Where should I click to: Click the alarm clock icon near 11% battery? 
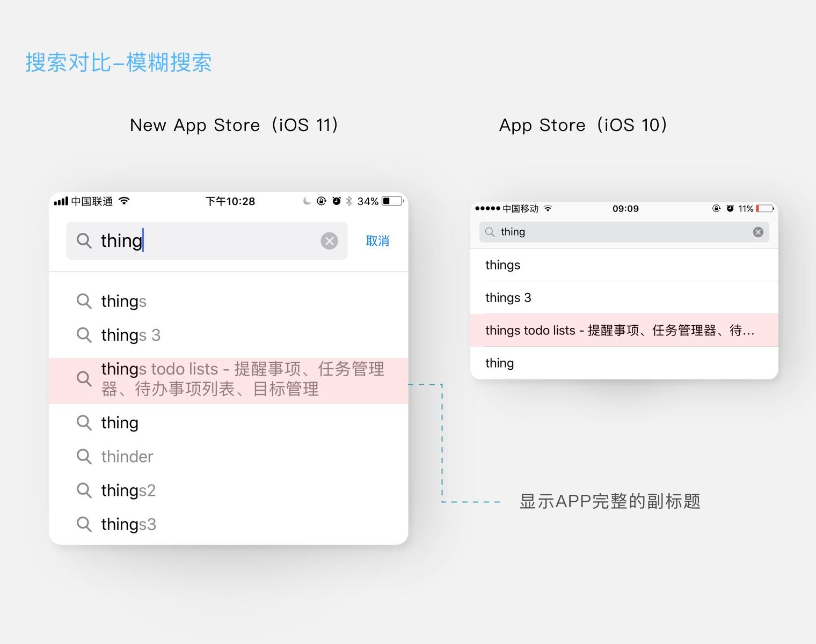[x=729, y=208]
